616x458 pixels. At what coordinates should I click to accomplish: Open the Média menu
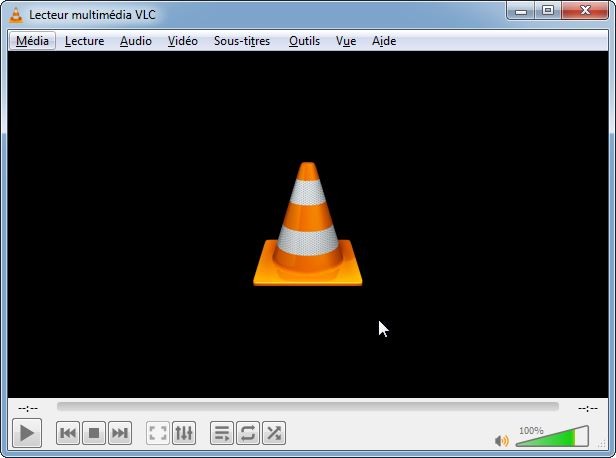pos(32,41)
